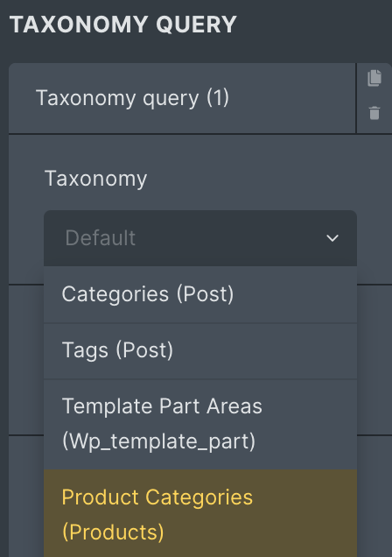Pick Template Part Areas (Wp_template_part) option
The image size is (392, 557).
(x=200, y=424)
